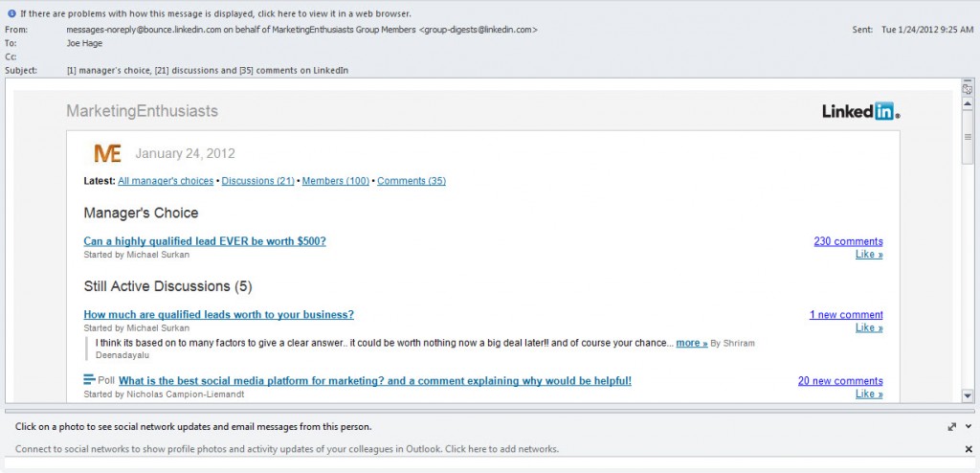
Task: Like the qualified leads worth discussion
Action: point(869,327)
